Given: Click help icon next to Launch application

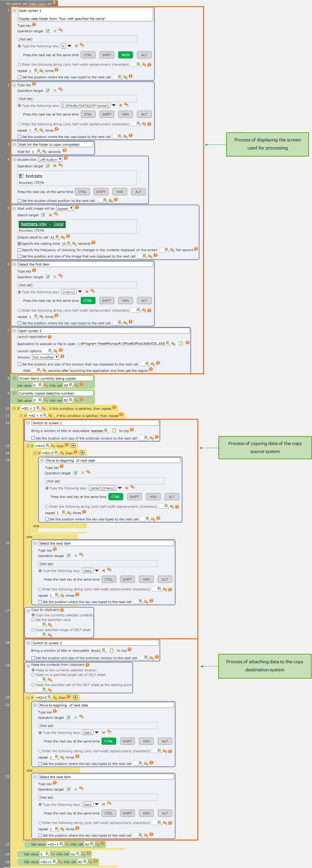Looking at the screenshot, I should pyautogui.click(x=50, y=337).
